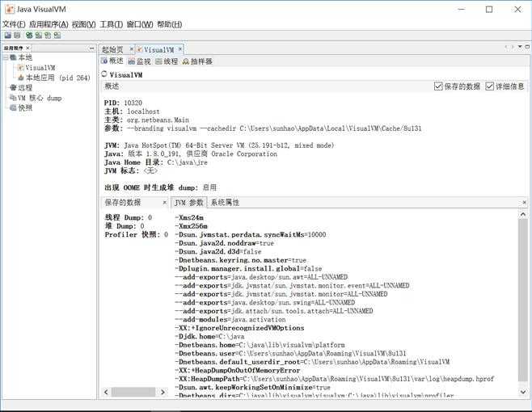Switch to the 概述 view tab
532x412 pixels.
click(112, 61)
